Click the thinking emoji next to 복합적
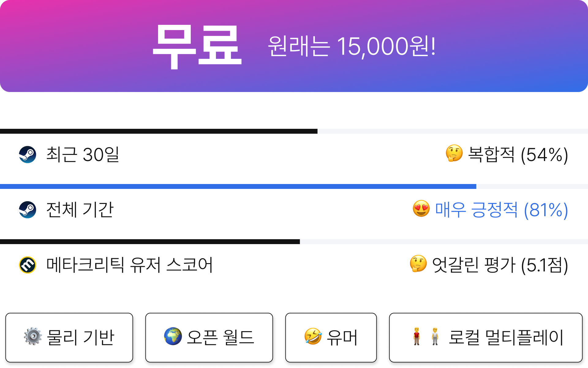588x368 pixels. click(x=454, y=153)
